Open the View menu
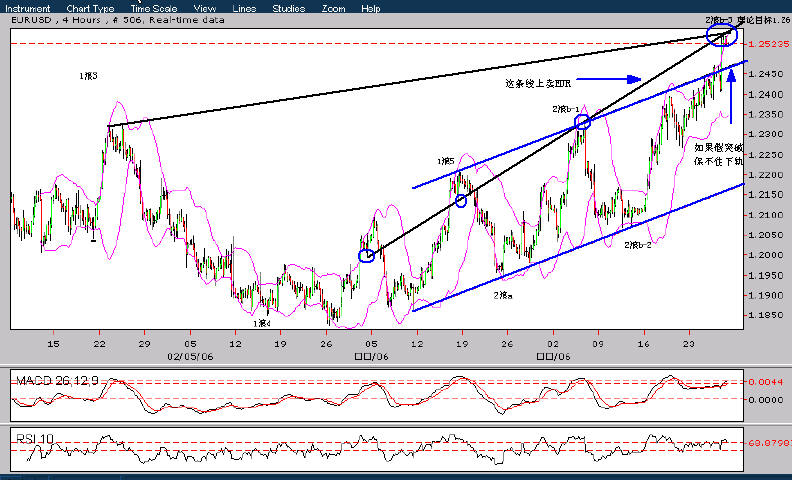The width and height of the screenshot is (792, 480). 205,9
